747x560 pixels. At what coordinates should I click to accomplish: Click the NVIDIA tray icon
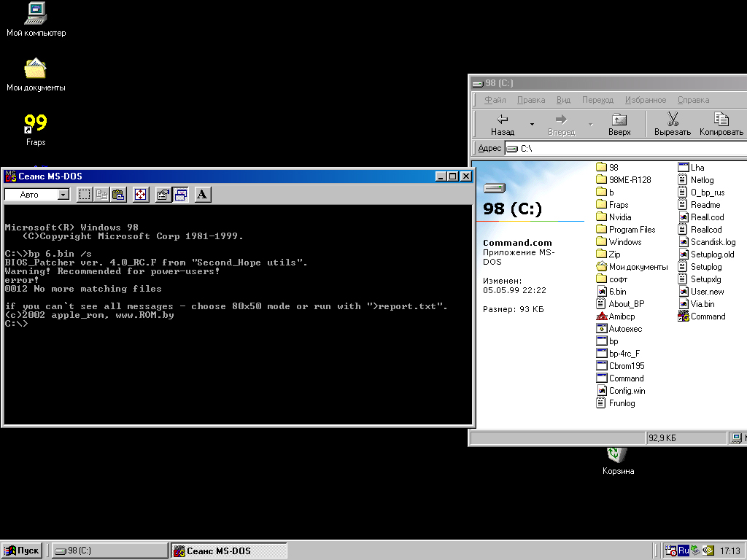tap(708, 551)
